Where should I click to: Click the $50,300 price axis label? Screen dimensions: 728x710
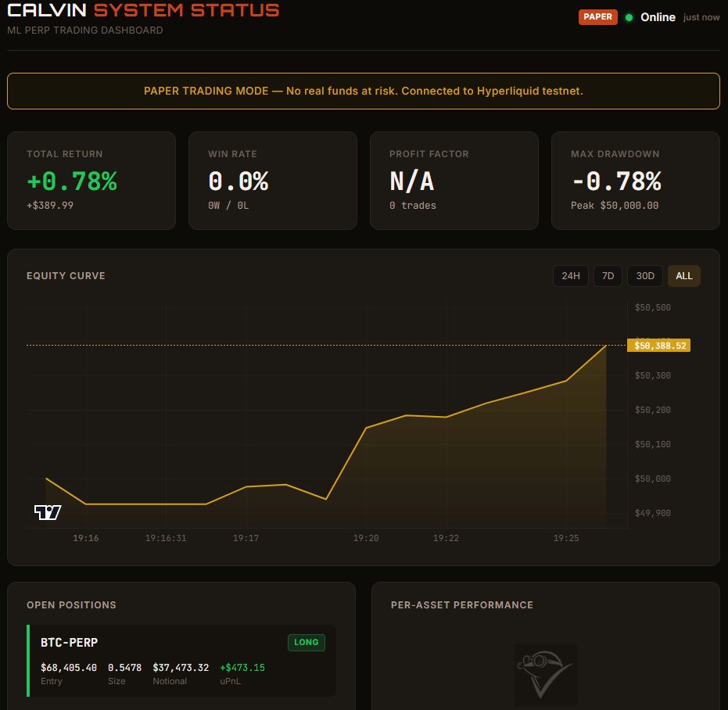653,375
